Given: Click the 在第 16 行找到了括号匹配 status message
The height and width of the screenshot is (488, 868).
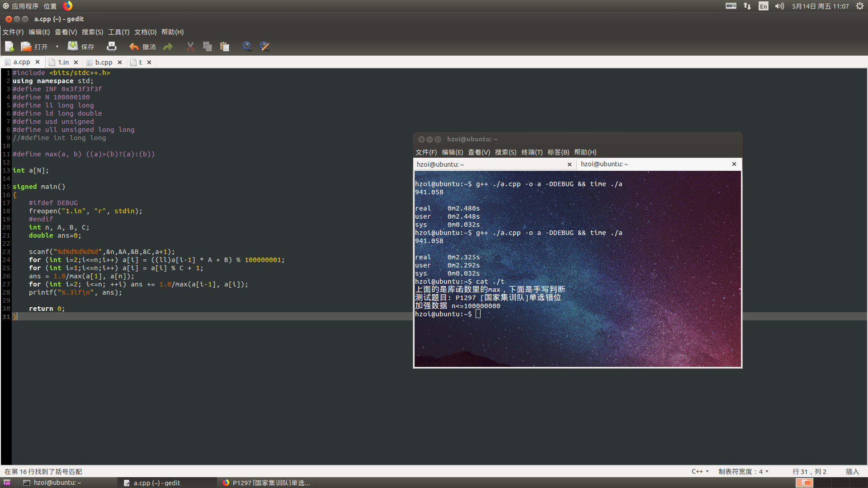Looking at the screenshot, I should click(x=43, y=471).
